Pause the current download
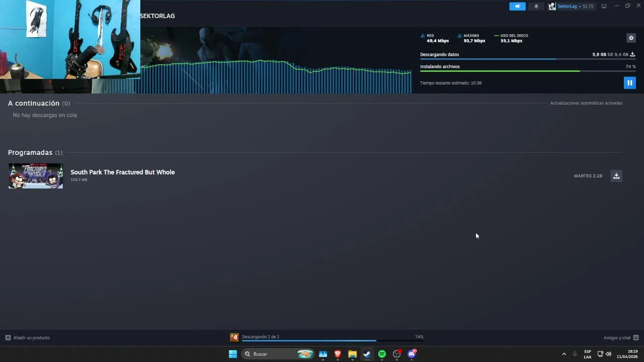This screenshot has width=644, height=362. (629, 82)
